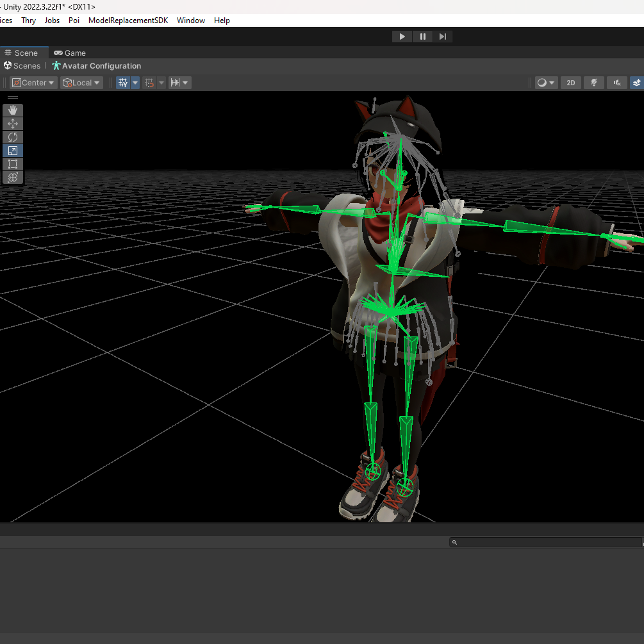Select the Move tool
This screenshot has width=644, height=644.
[12, 124]
